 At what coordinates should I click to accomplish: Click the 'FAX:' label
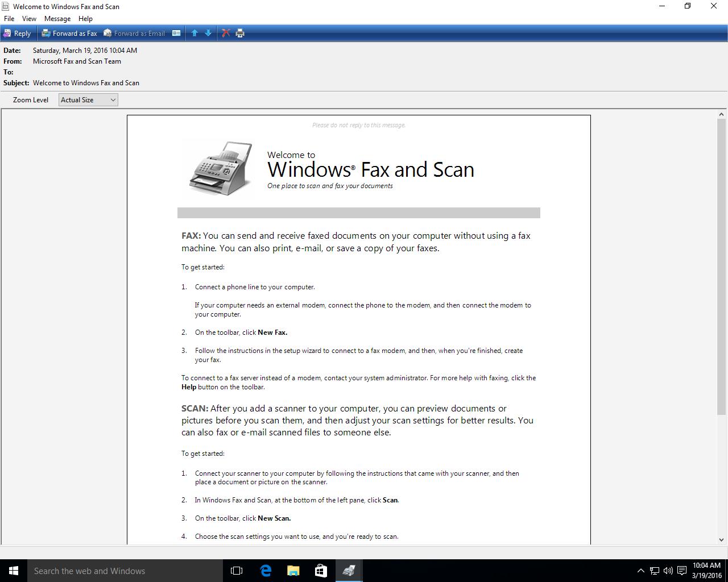(191, 236)
